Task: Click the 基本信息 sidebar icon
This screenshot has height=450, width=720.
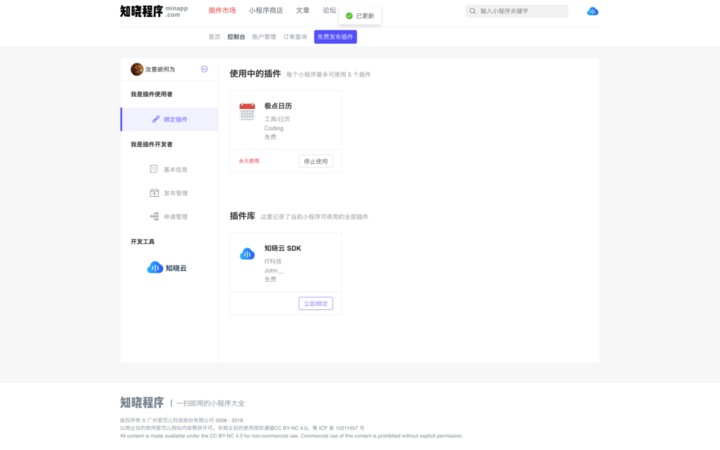Action: point(154,169)
